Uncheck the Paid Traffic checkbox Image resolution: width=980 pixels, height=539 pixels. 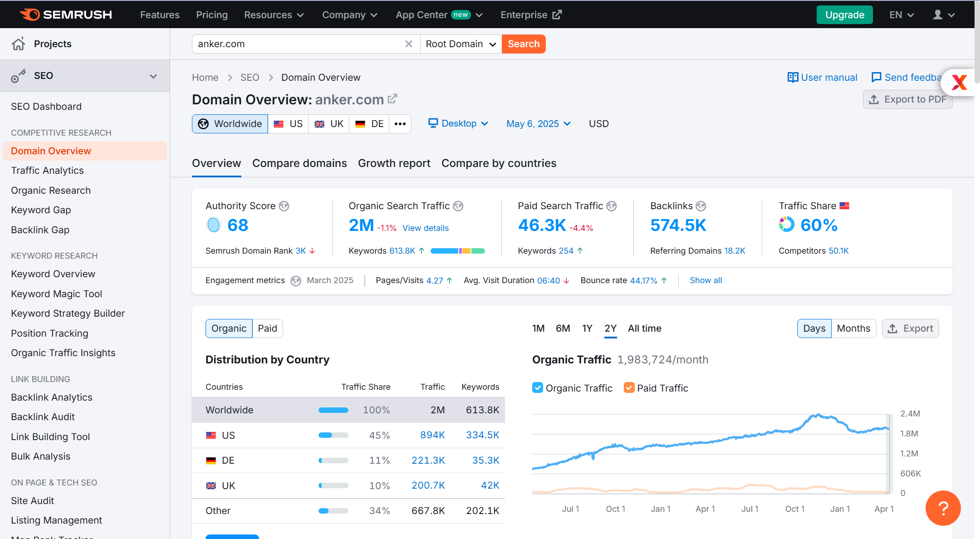629,388
